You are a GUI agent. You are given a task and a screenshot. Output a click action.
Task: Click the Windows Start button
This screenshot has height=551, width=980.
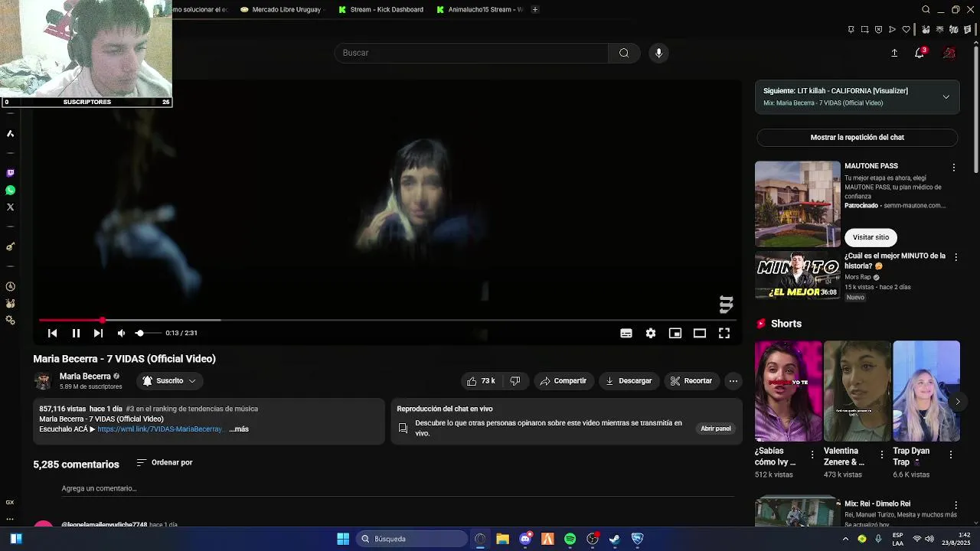343,539
